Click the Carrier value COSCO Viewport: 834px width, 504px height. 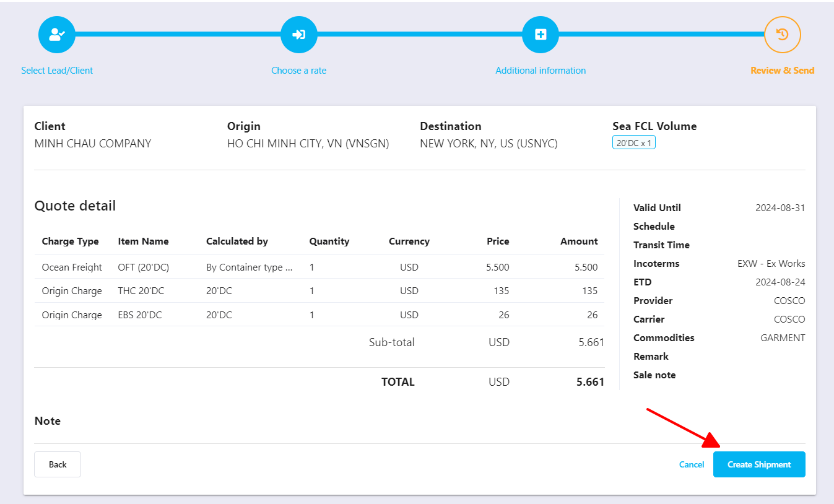pos(789,319)
